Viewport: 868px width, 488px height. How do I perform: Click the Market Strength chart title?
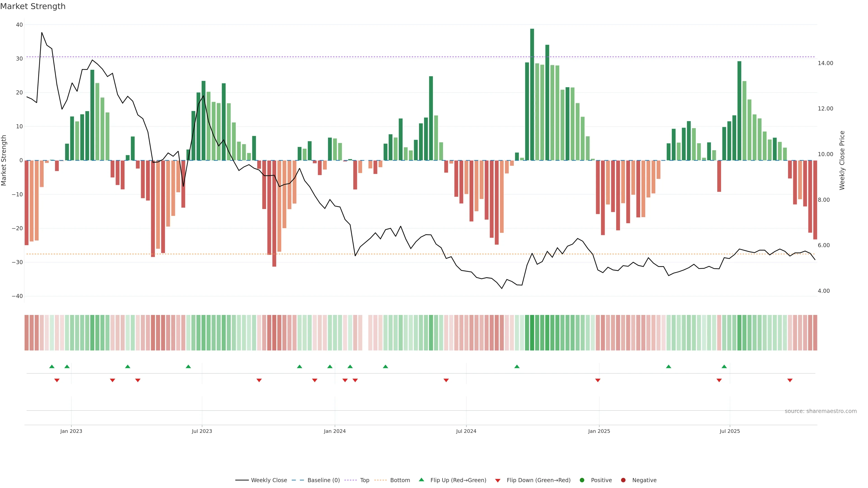33,6
